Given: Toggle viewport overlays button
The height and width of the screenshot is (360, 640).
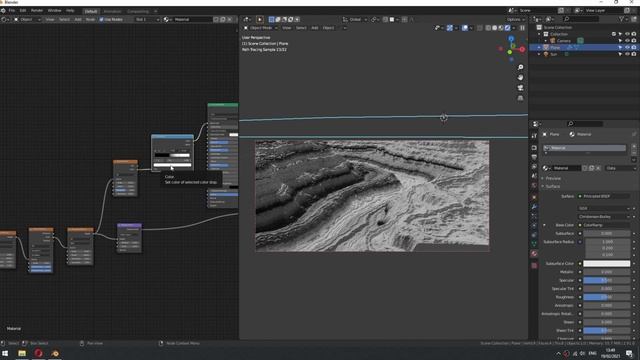Looking at the screenshot, I should 465,28.
